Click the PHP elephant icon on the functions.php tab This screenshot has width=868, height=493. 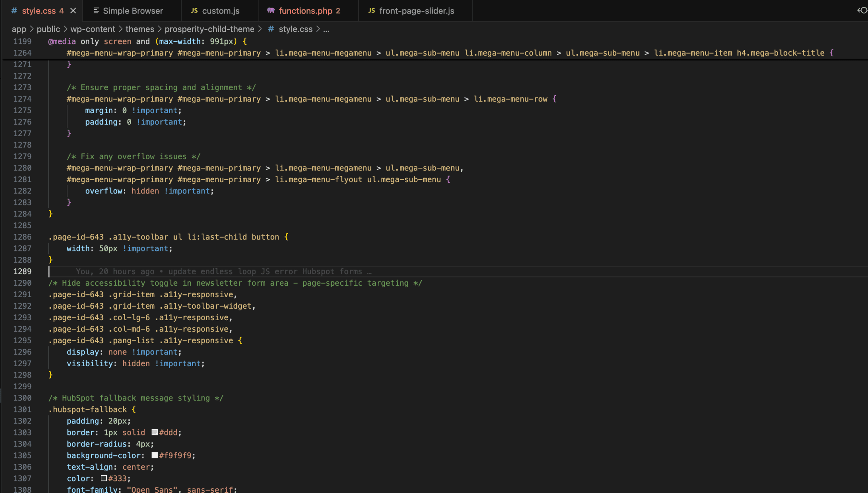(271, 11)
